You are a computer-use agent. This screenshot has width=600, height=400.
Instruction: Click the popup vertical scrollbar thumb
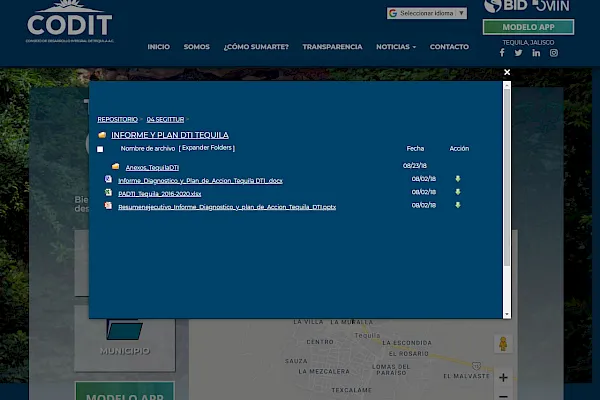(x=507, y=178)
